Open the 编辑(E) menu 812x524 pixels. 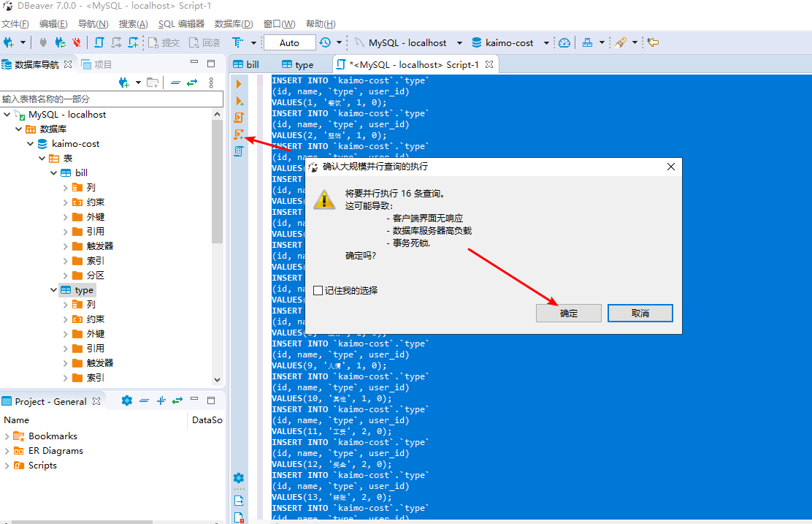53,24
